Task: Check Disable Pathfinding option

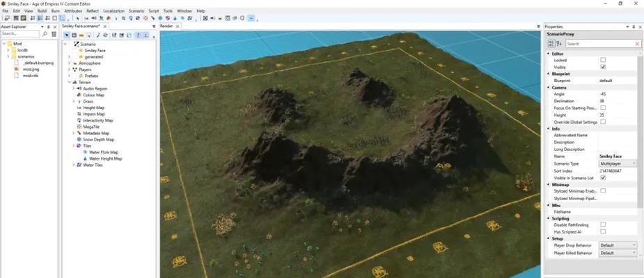Action: [603, 224]
